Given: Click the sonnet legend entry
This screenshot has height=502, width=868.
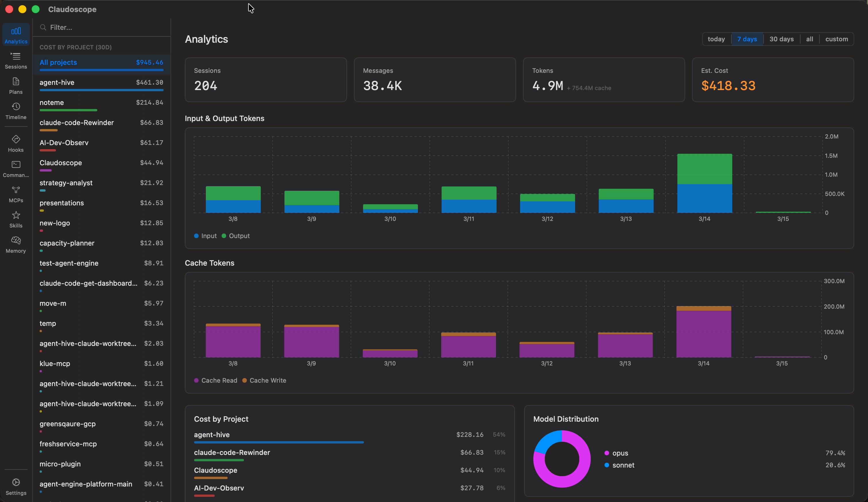Looking at the screenshot, I should pyautogui.click(x=619, y=465).
